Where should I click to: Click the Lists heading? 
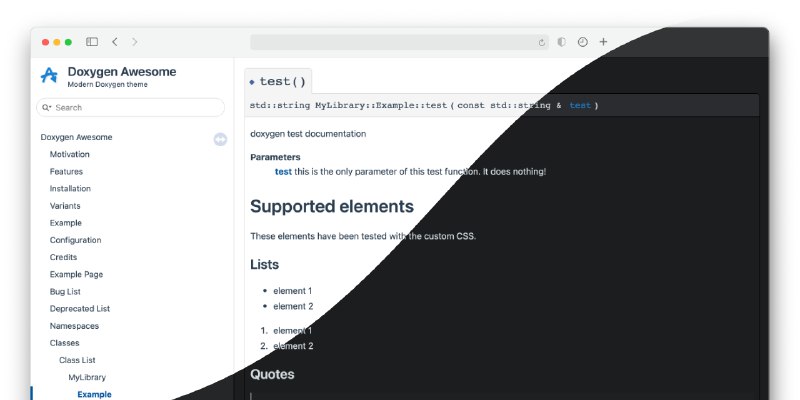pos(264,264)
